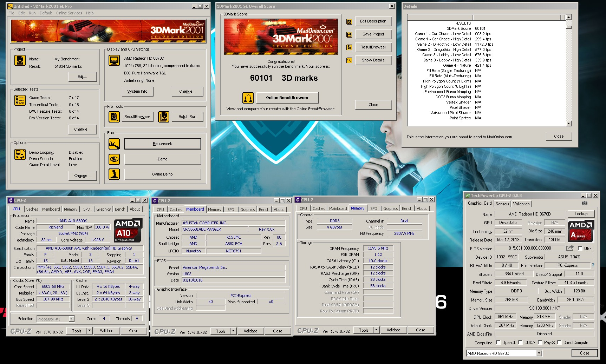Enable the PhysX checkbox
This screenshot has width=606, height=364.
[x=540, y=342]
